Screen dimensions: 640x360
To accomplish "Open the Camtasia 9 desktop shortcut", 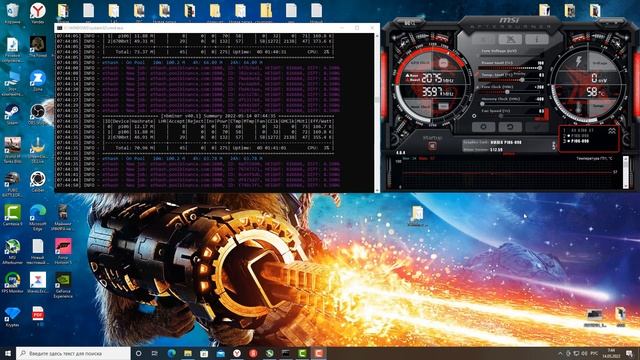I will (13, 215).
